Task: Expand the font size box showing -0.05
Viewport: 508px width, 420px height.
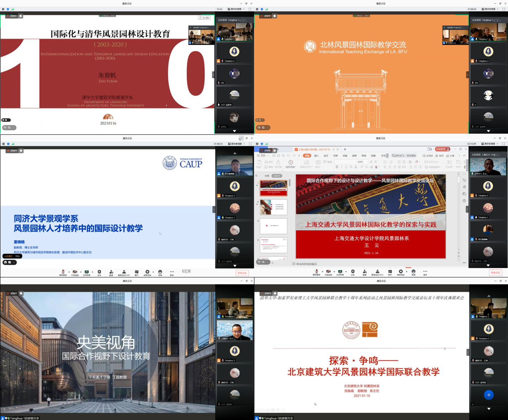Action: [367, 162]
